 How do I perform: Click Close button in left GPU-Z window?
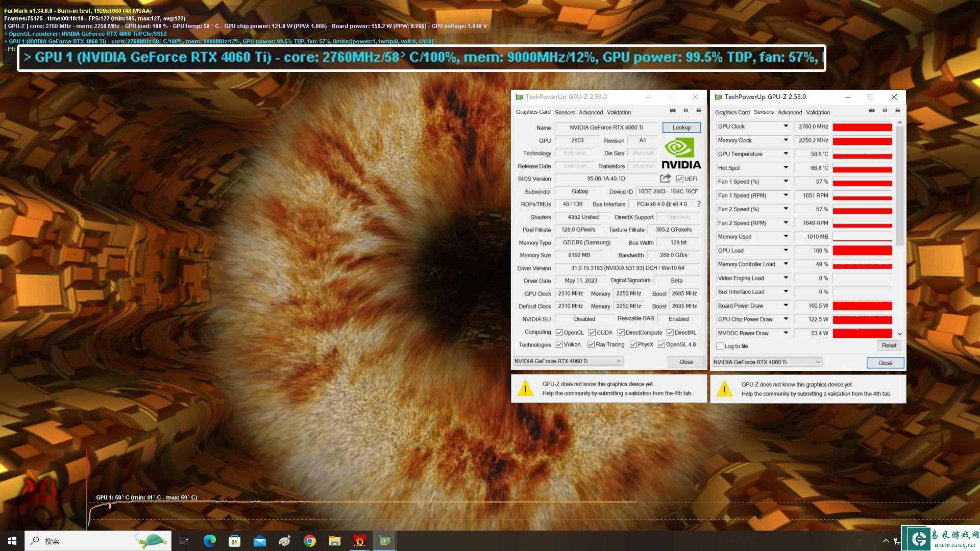686,362
